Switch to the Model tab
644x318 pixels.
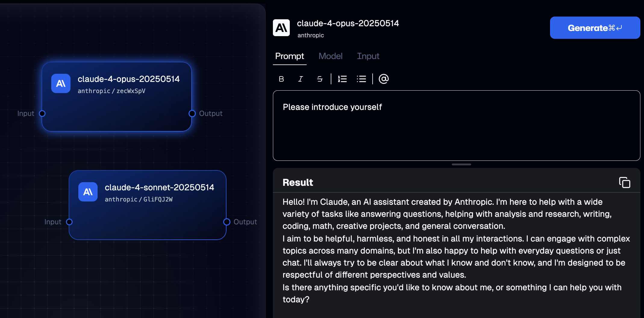[x=330, y=56]
